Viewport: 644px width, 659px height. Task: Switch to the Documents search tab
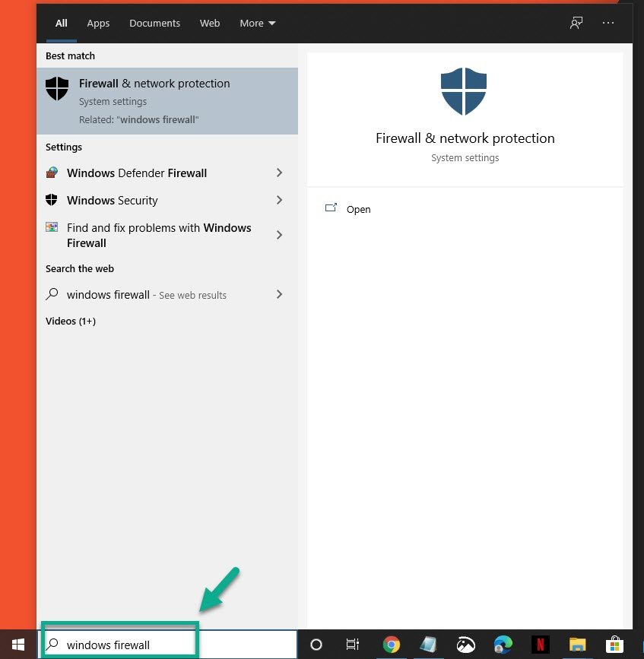(x=154, y=23)
